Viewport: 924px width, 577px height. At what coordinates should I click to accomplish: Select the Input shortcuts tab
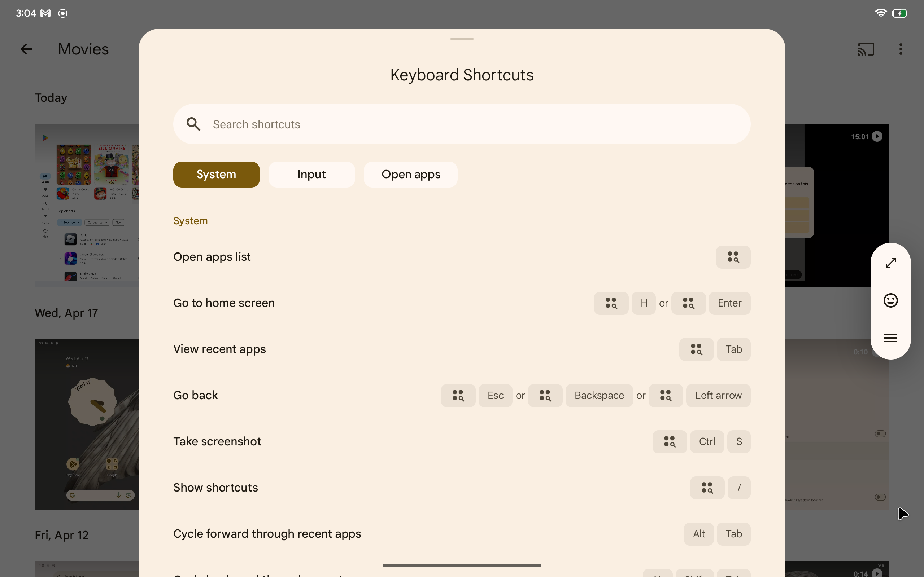coord(311,174)
